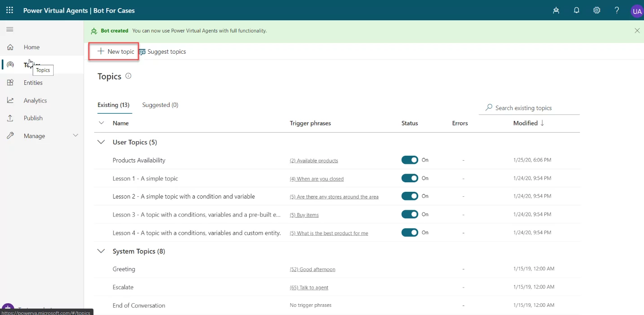Collapse all groups using the header chevron
The image size is (644, 315).
(x=101, y=123)
